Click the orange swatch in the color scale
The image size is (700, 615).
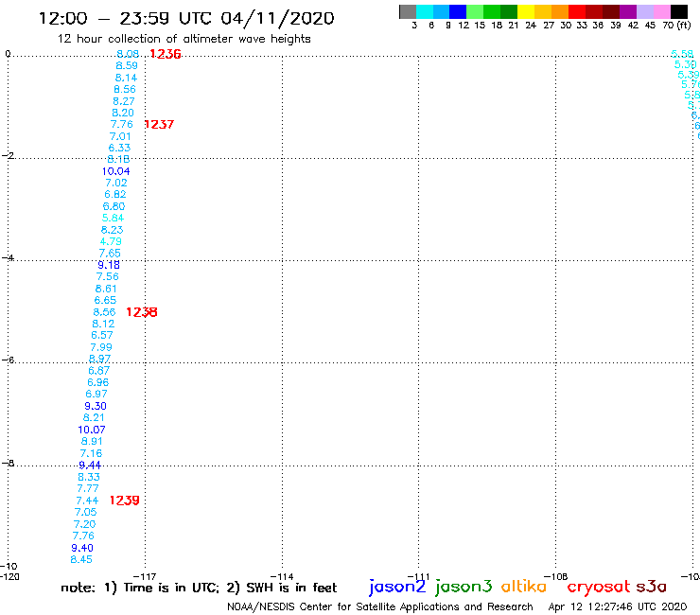[x=560, y=11]
